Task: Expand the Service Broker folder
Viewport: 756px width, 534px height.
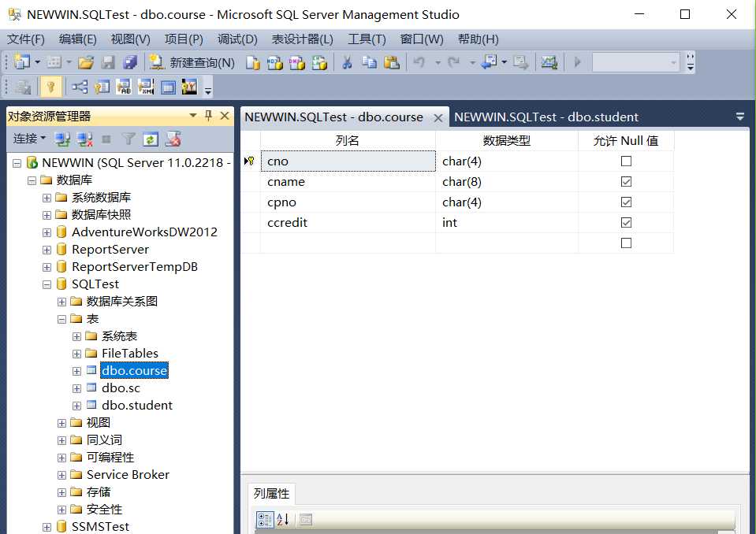Action: (x=61, y=475)
